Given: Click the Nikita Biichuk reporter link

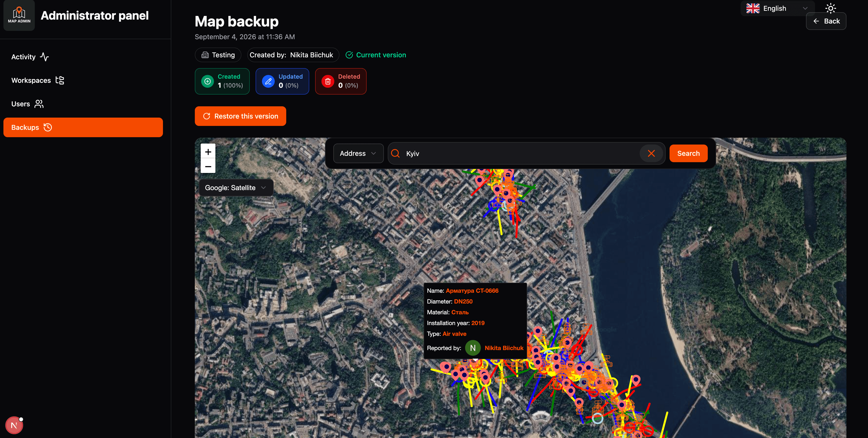Looking at the screenshot, I should tap(504, 348).
